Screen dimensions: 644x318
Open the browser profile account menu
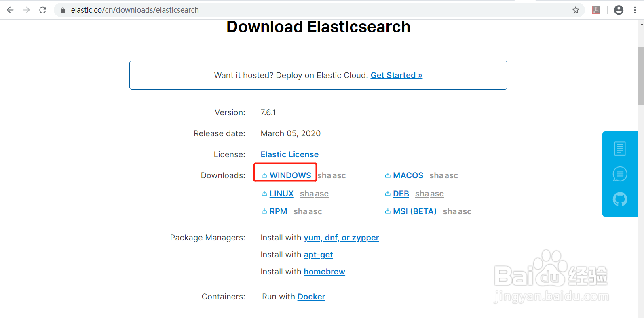pyautogui.click(x=619, y=10)
